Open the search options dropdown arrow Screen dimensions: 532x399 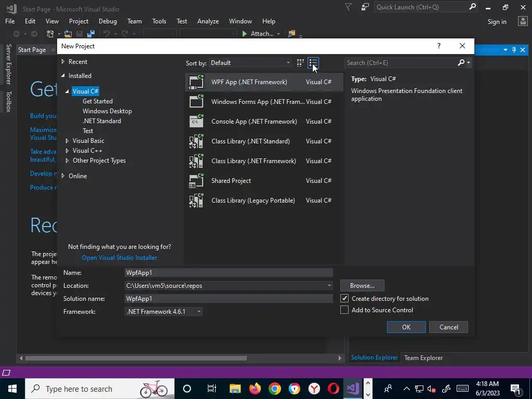[x=469, y=62]
